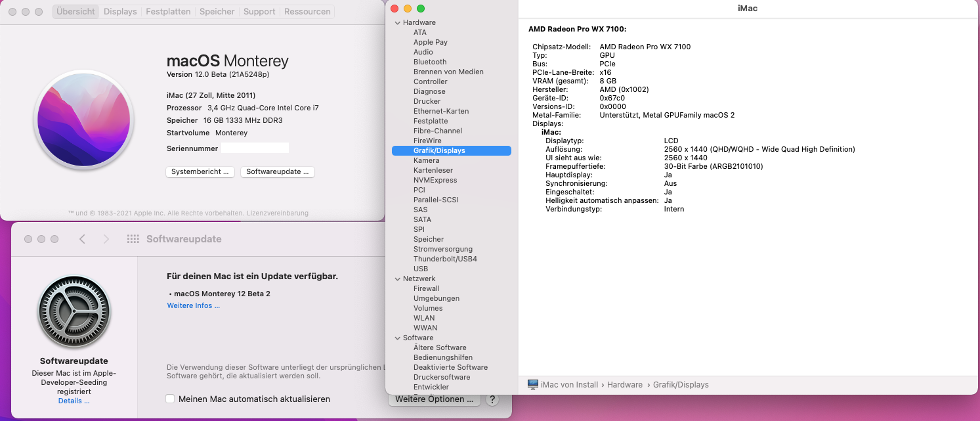Image resolution: width=980 pixels, height=421 pixels.
Task: Click 'Grafik/Displays' in the path bar
Action: tap(681, 385)
